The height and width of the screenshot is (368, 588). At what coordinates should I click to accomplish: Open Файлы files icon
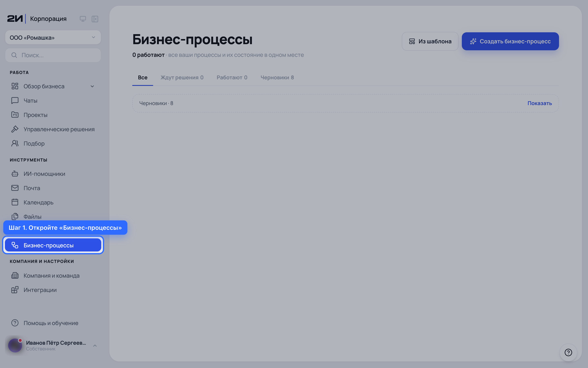coord(15,216)
